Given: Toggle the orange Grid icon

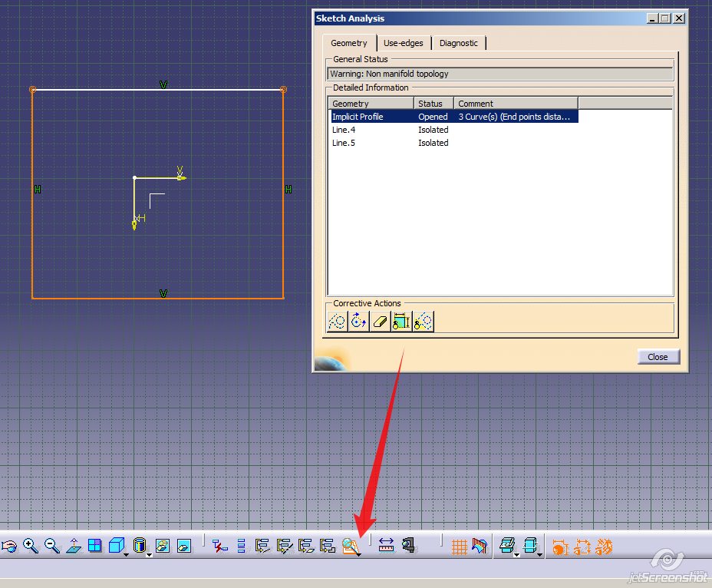Looking at the screenshot, I should [x=459, y=547].
